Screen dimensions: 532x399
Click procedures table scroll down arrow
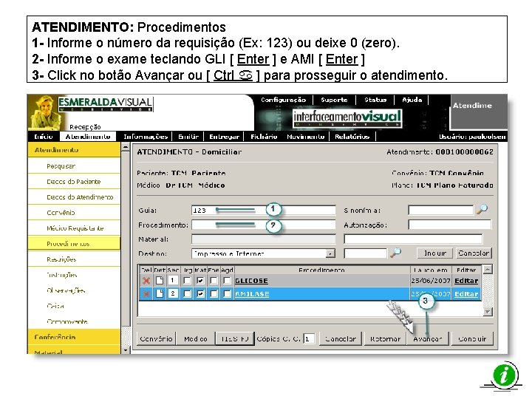point(487,312)
